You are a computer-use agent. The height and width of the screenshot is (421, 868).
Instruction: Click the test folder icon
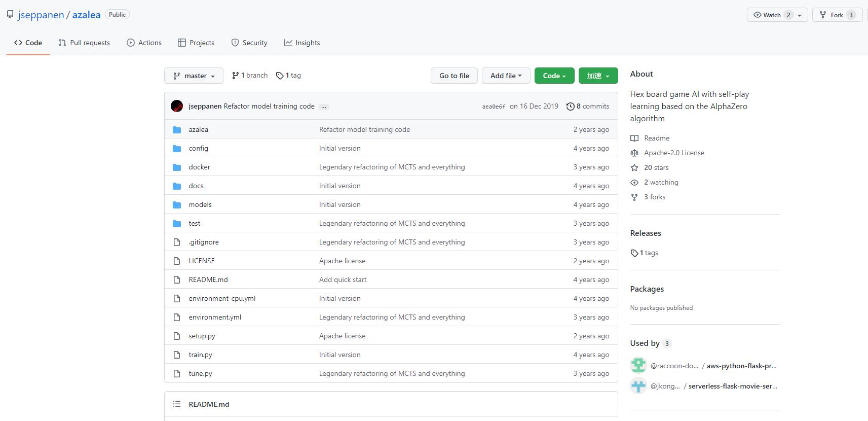(177, 224)
